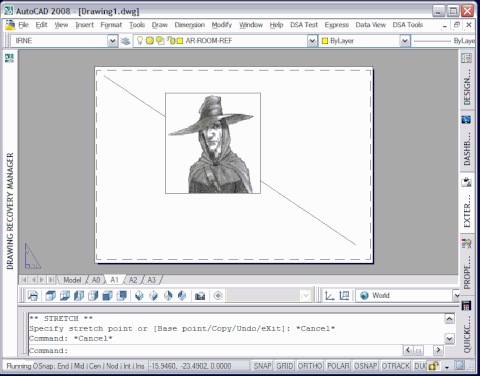Expand the AR-ROOM-REF layer dropdown

312,41
